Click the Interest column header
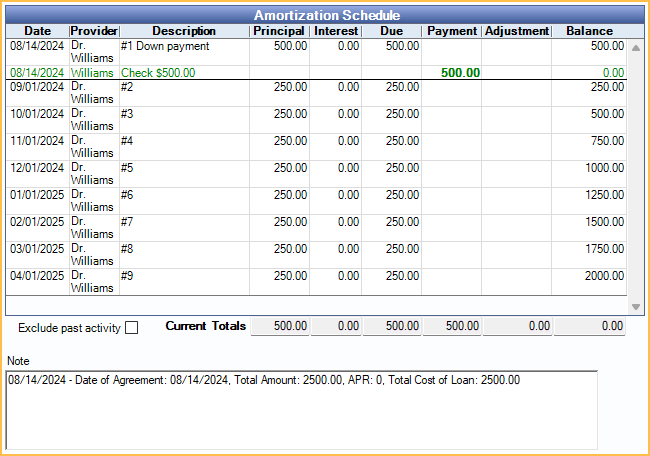This screenshot has width=650, height=456. click(x=335, y=31)
